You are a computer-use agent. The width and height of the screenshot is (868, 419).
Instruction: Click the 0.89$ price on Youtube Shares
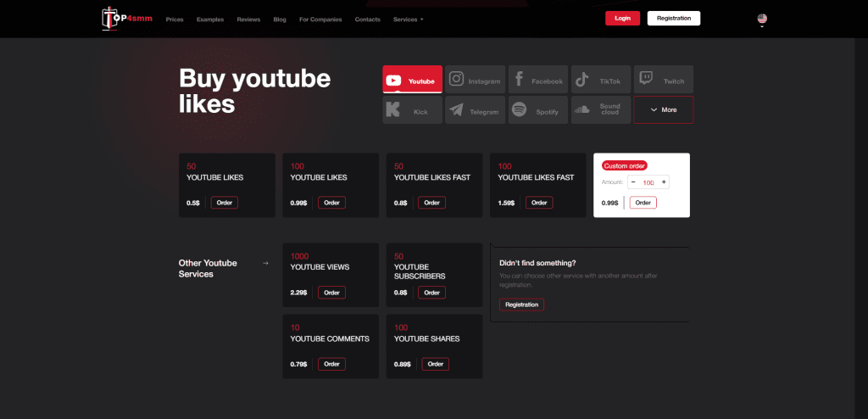(403, 364)
